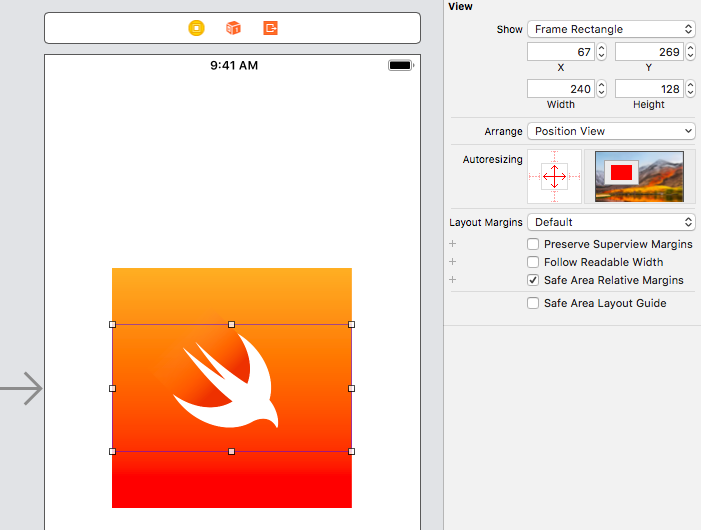Image resolution: width=701 pixels, height=530 pixels.
Task: Click plus beside Preserve Superview Margins
Action: click(452, 244)
